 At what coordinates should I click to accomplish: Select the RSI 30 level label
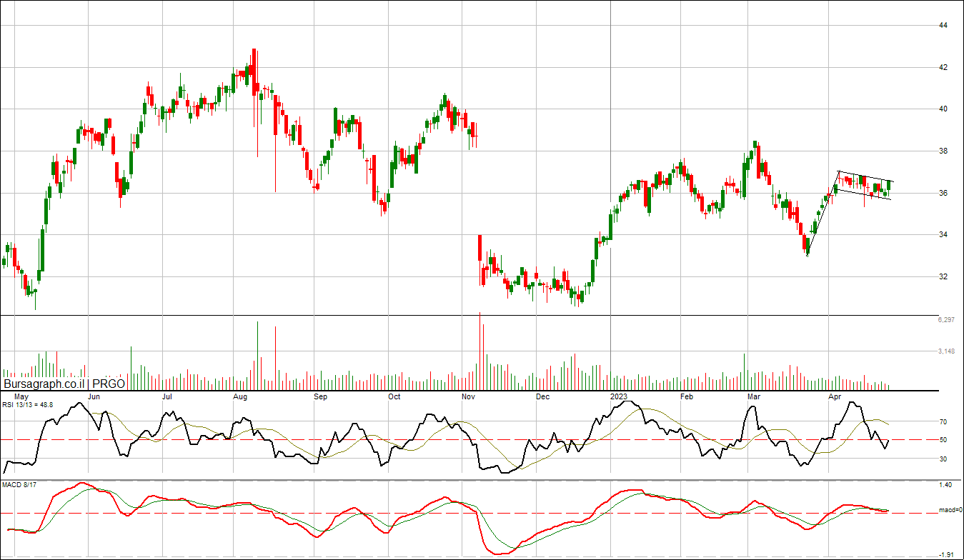943,459
